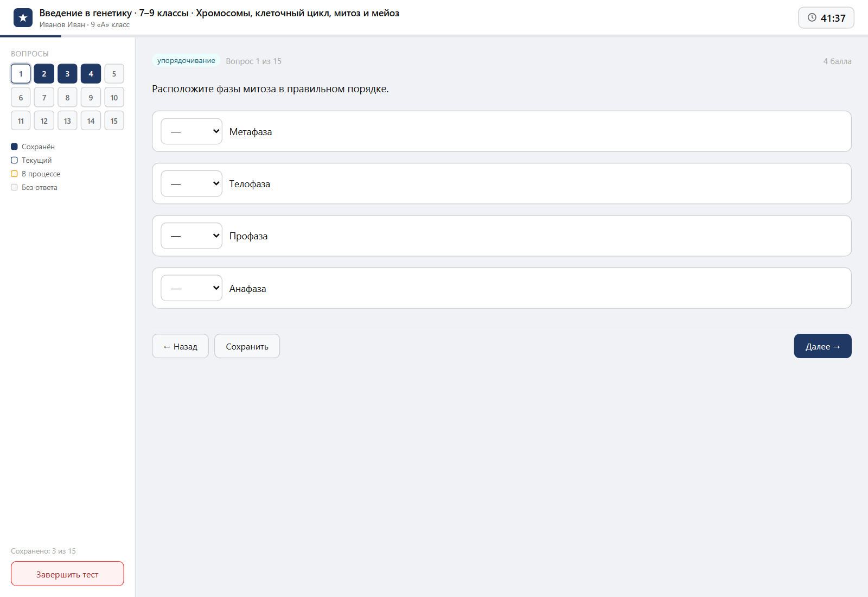Click the Без ответа legend marker
868x597 pixels.
coord(14,187)
